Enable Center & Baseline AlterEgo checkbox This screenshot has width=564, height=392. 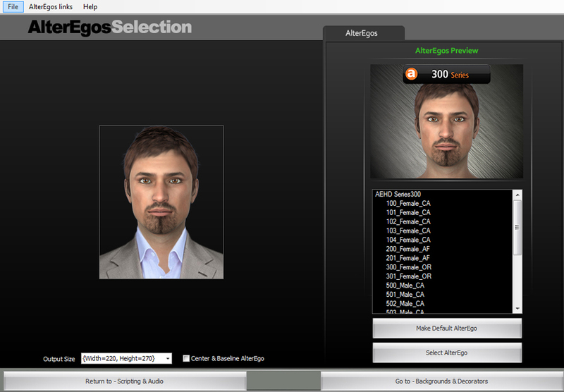click(186, 358)
